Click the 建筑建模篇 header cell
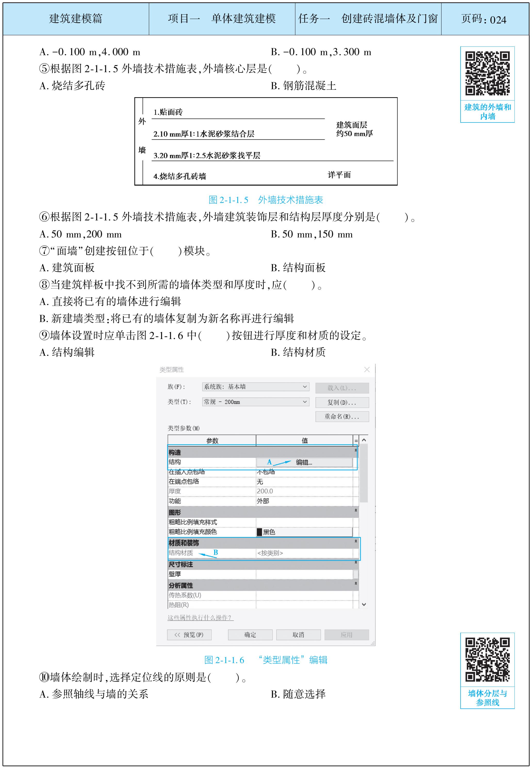Viewport: 532px width, 768px height. point(76,19)
